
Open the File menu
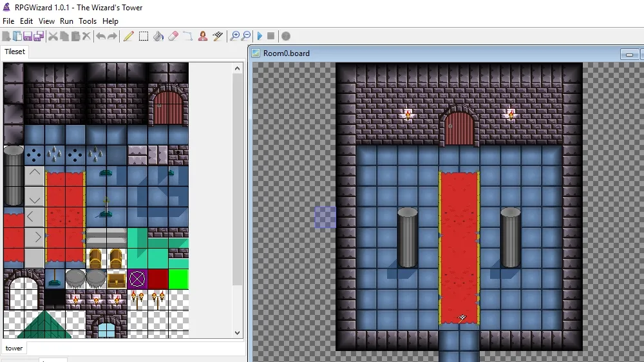(x=8, y=21)
